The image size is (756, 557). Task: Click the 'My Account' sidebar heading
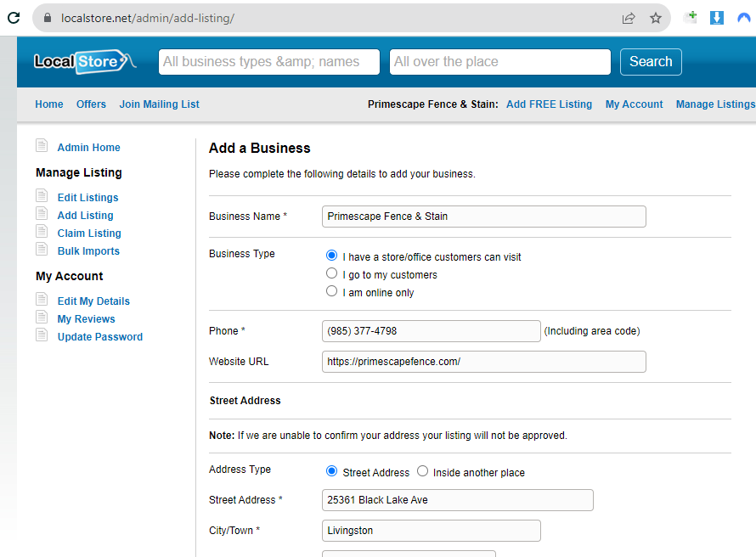pyautogui.click(x=70, y=276)
